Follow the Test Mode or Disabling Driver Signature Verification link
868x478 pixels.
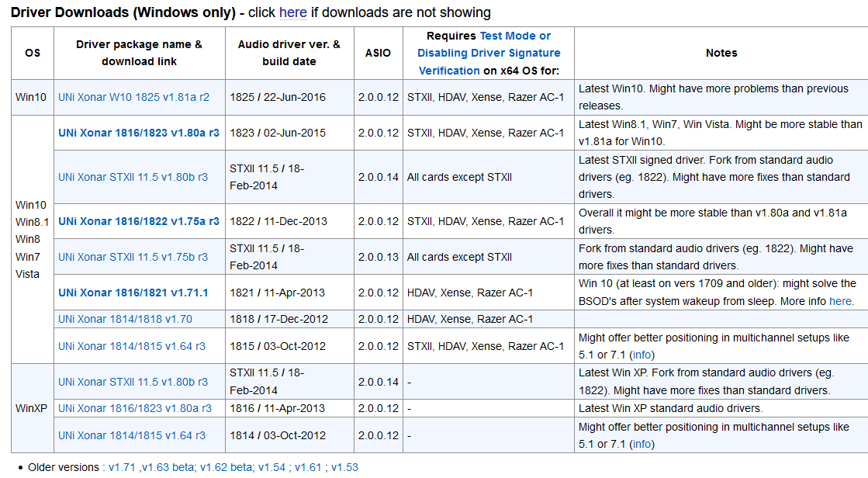[x=488, y=54]
